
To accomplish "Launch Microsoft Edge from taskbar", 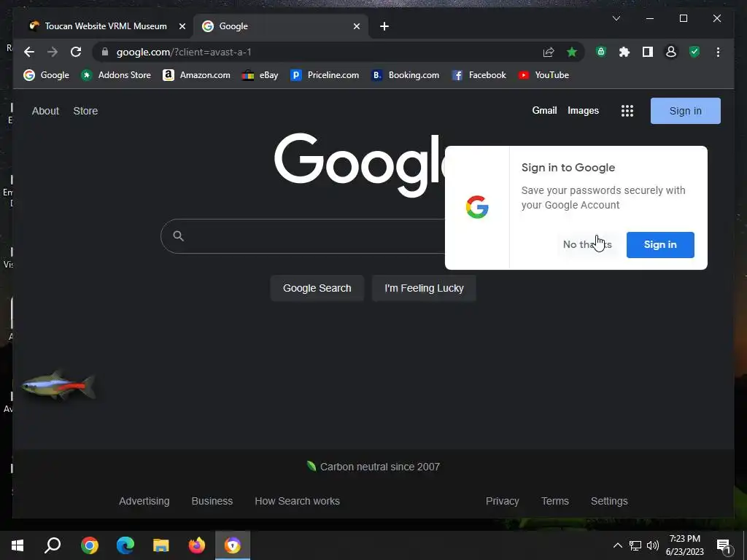I will point(125,545).
